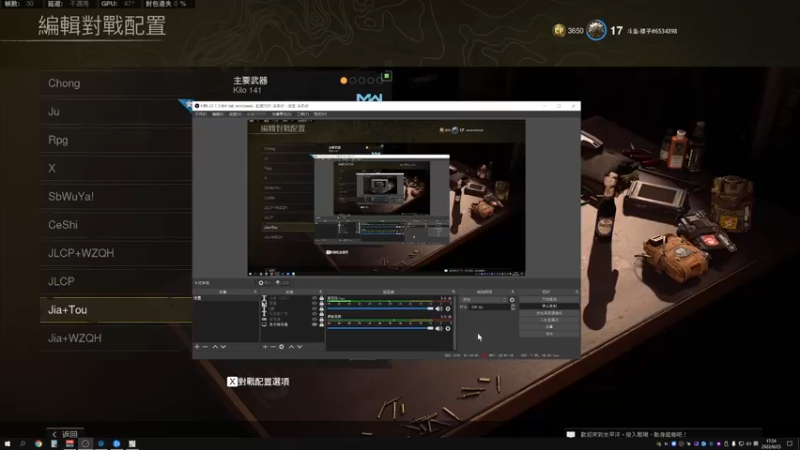The image size is (800, 450).
Task: Pop out the Sources dock panel
Action: pos(320,292)
